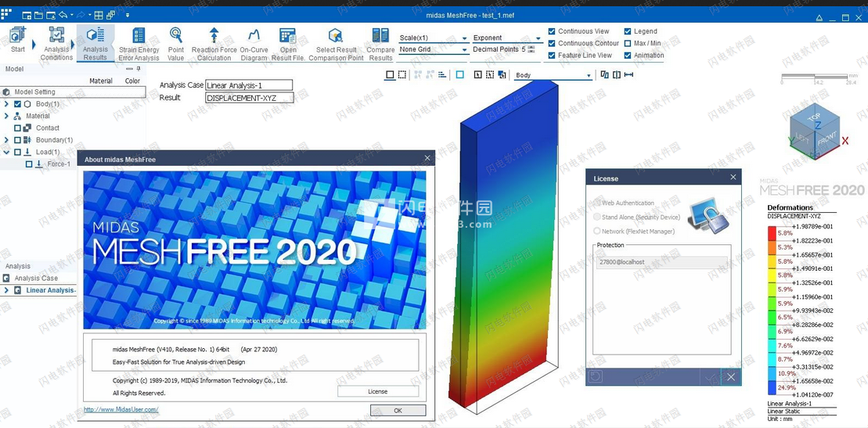Open the Exponent format dropdown
868x428 pixels.
(506, 38)
